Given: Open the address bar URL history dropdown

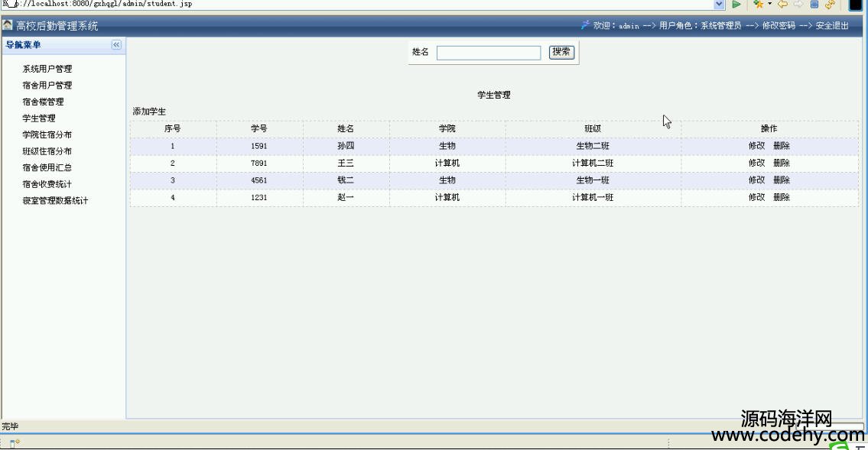Looking at the screenshot, I should click(x=719, y=5).
